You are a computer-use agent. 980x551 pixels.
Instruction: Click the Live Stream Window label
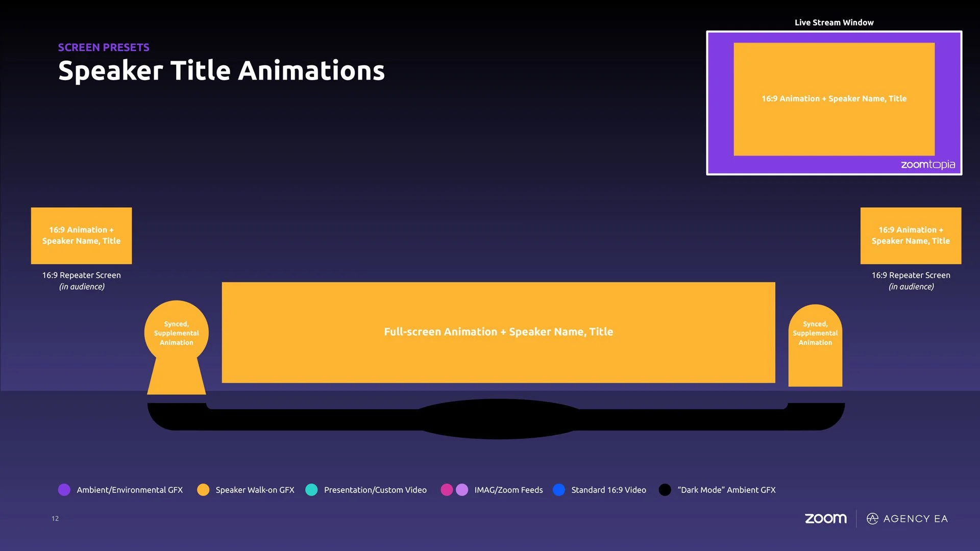point(834,22)
